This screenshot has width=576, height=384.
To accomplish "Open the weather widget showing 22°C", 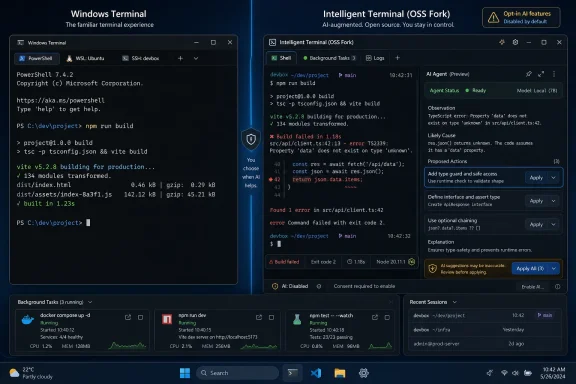I will tap(31, 373).
